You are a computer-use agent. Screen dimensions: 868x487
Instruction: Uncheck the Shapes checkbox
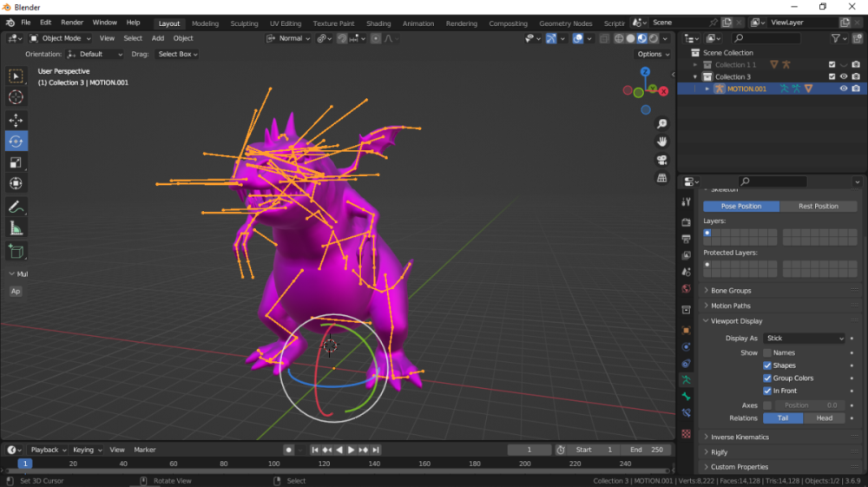(767, 365)
